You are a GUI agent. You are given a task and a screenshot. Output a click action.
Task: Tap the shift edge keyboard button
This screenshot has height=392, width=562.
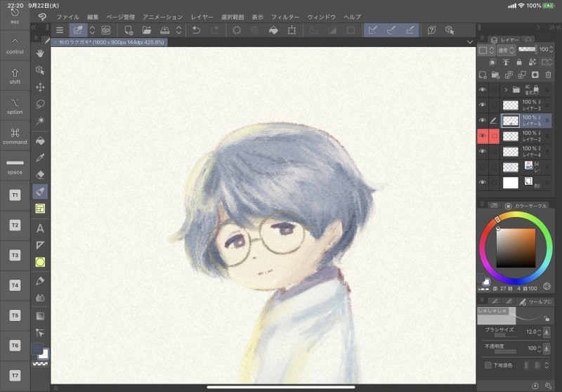click(x=15, y=76)
